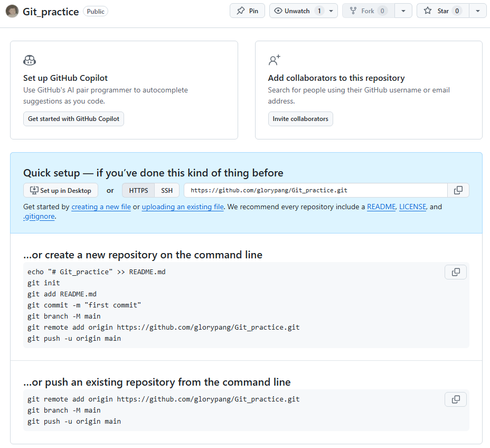Copy the push existing repository commands
The width and height of the screenshot is (490, 448).
[x=456, y=399]
